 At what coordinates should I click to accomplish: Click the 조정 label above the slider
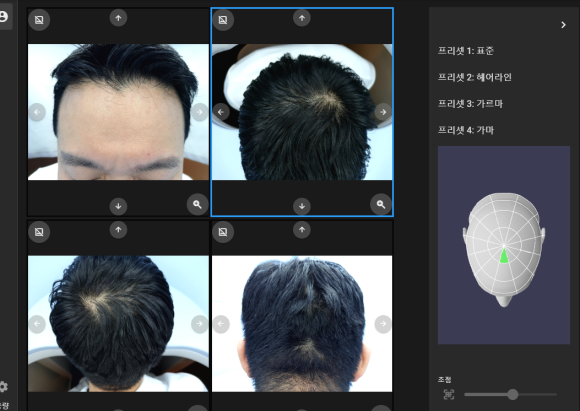[x=444, y=380]
